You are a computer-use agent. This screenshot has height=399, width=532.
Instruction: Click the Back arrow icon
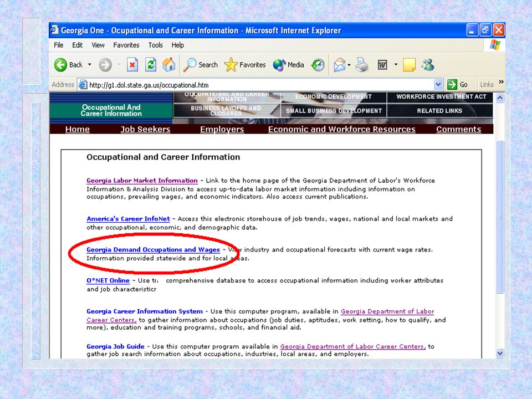[x=60, y=64]
